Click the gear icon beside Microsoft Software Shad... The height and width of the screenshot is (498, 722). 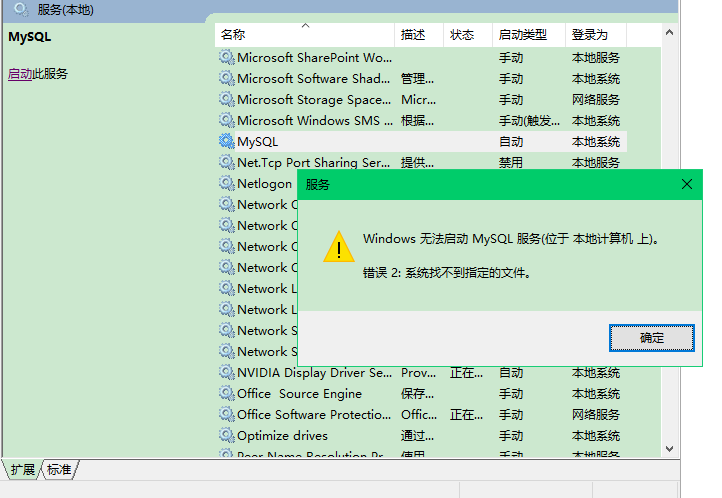(x=227, y=78)
